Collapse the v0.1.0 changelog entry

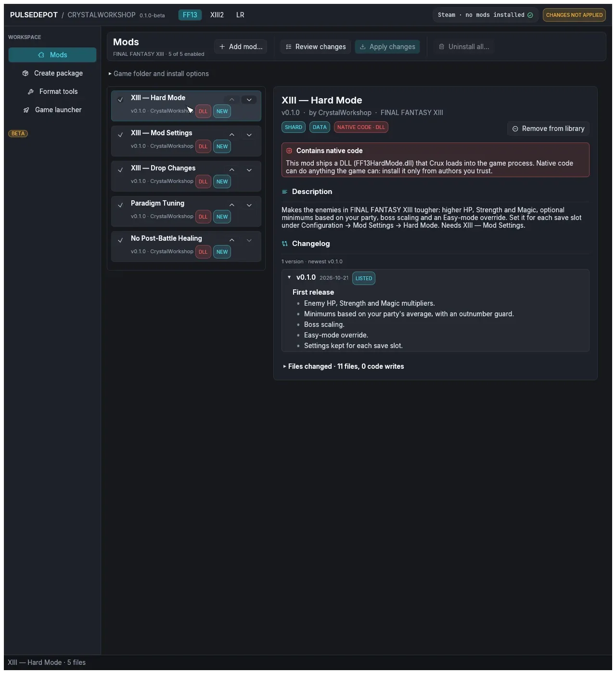(x=289, y=277)
